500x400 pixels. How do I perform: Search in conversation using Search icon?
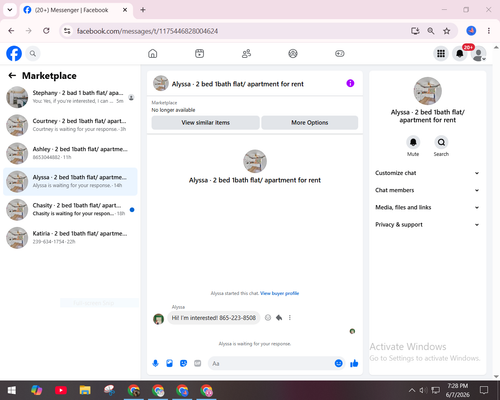[441, 142]
